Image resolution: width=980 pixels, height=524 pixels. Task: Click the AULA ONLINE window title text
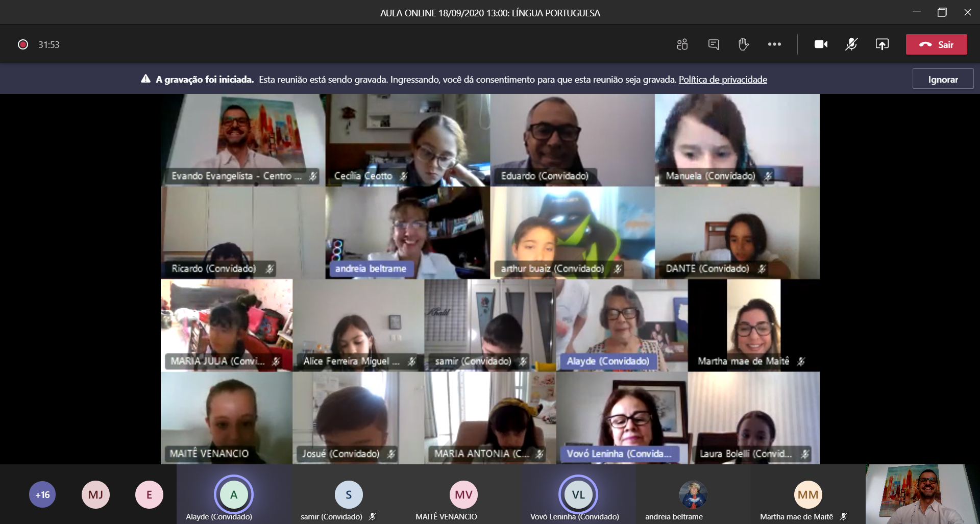[x=490, y=13]
